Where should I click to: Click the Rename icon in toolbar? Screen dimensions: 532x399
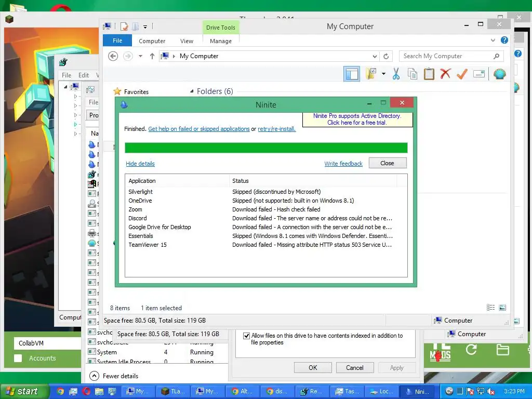pos(478,74)
